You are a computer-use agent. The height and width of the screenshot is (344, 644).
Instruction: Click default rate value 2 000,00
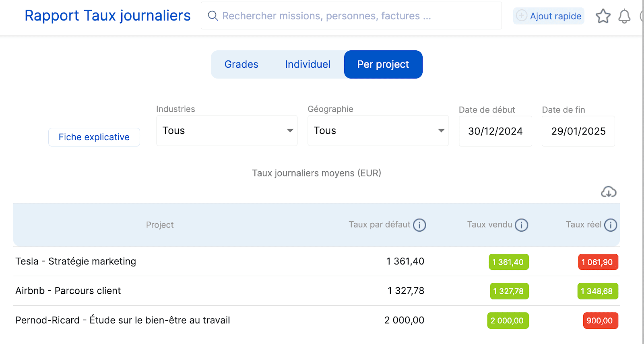coord(404,320)
